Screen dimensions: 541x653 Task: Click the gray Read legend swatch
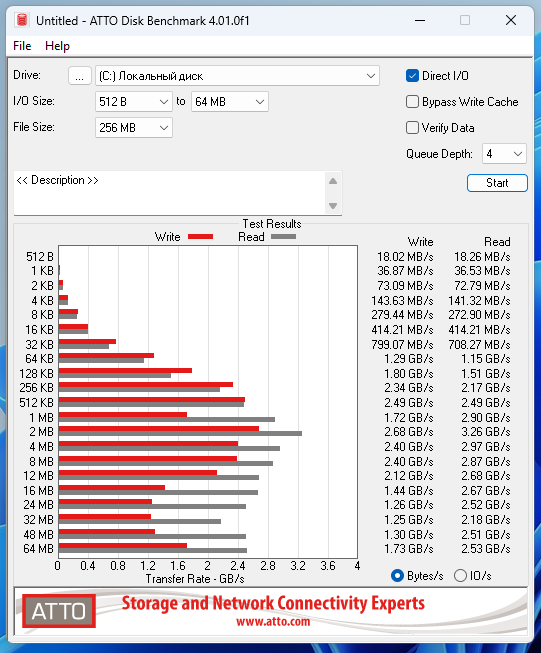pyautogui.click(x=283, y=237)
